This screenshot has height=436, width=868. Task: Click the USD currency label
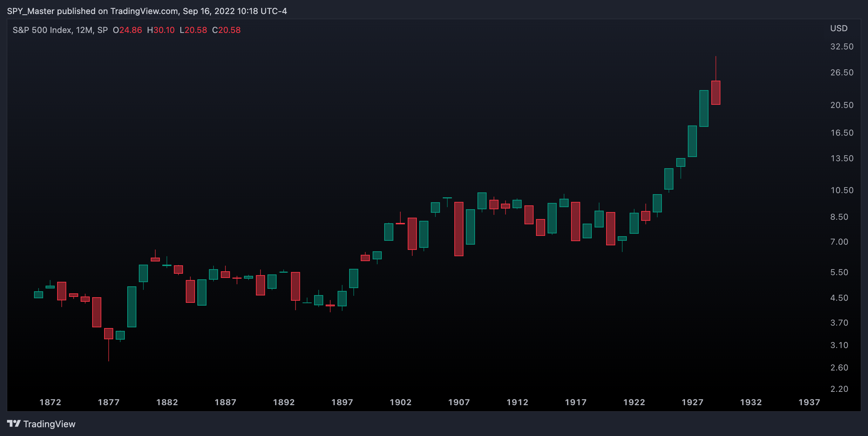[839, 28]
